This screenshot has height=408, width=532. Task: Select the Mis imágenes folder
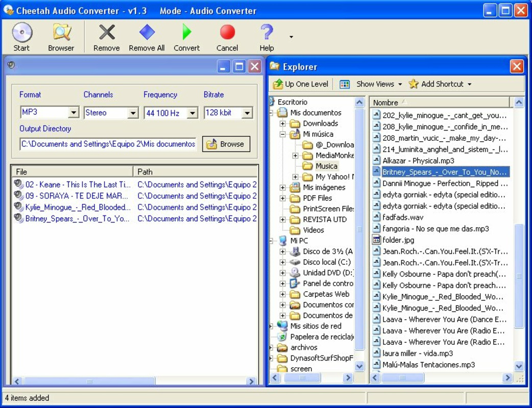324,187
